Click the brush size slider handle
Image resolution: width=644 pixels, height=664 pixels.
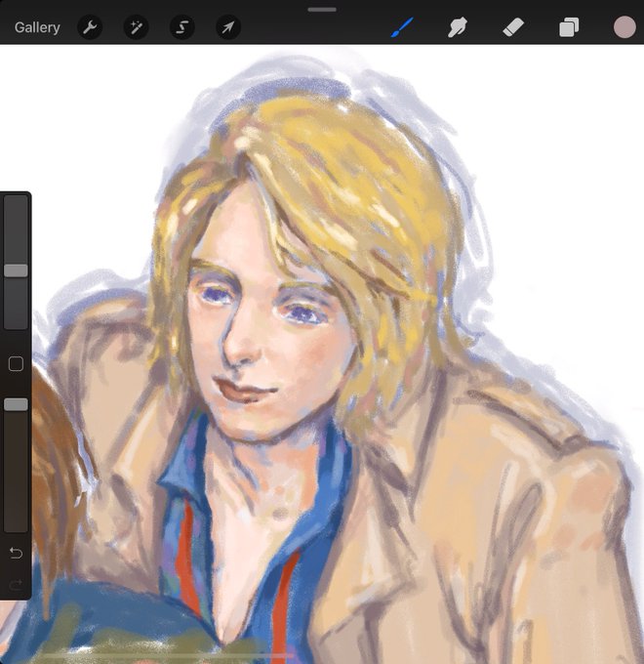pos(16,270)
